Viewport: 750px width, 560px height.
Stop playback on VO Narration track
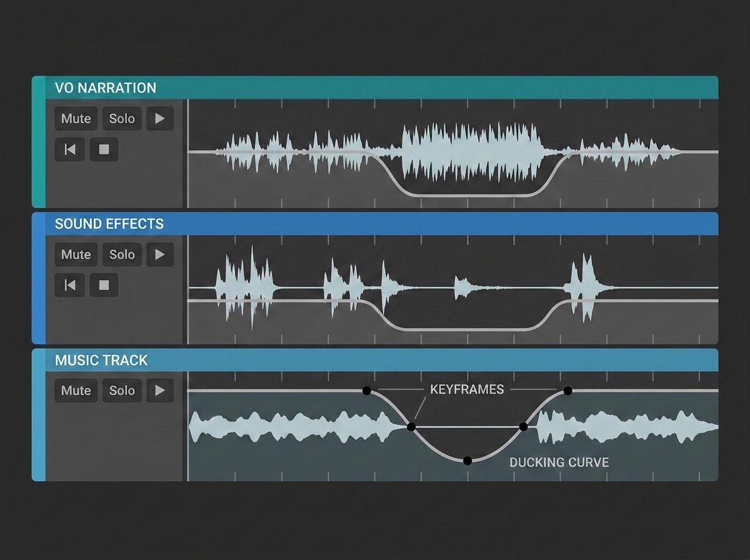[104, 149]
